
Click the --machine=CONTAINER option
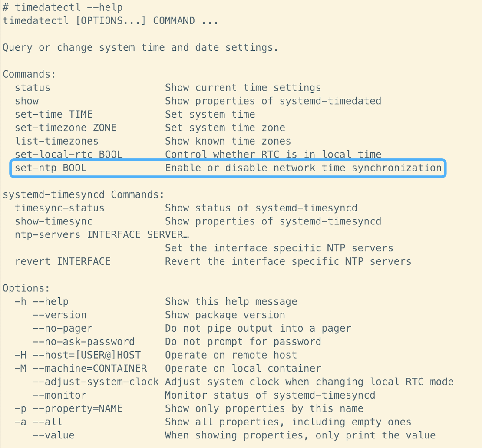89,369
